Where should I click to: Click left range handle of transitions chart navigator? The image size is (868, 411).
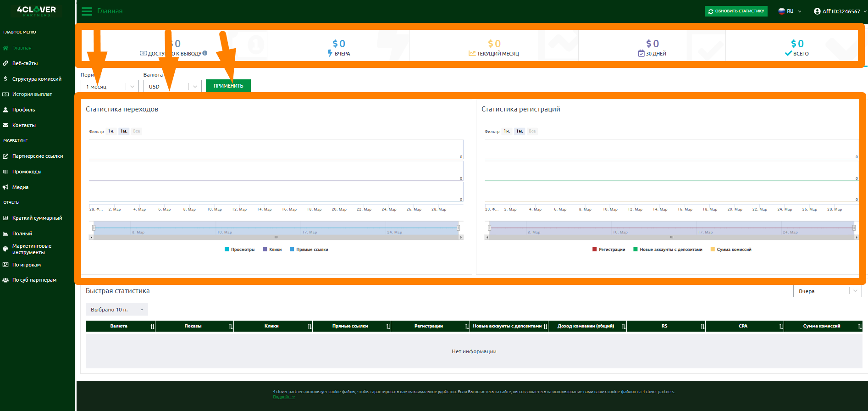coord(94,228)
